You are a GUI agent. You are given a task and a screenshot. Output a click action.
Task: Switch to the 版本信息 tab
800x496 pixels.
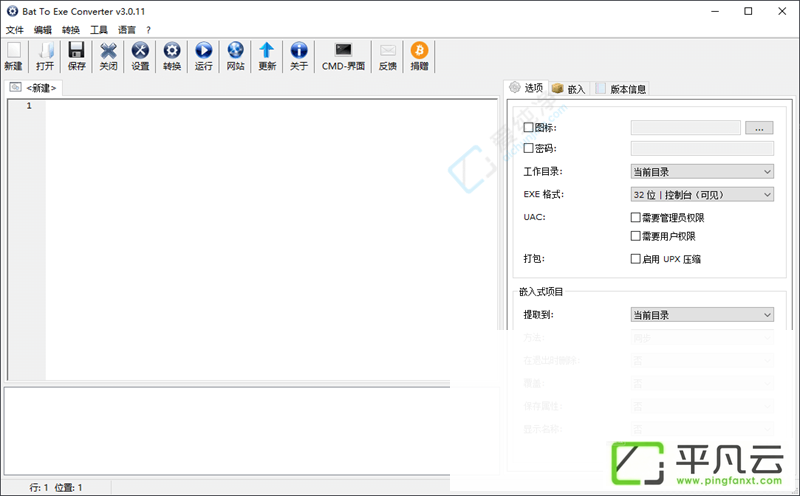[621, 89]
